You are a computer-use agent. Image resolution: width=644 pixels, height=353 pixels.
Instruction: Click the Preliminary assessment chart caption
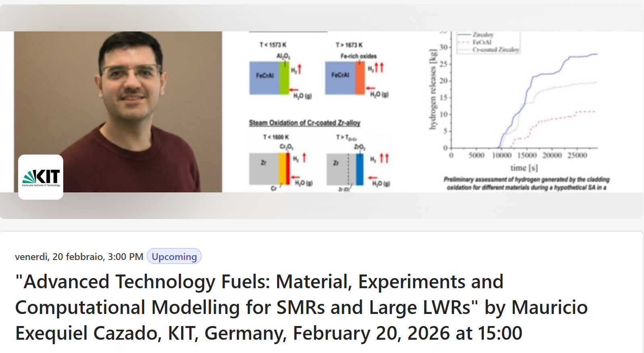[526, 183]
